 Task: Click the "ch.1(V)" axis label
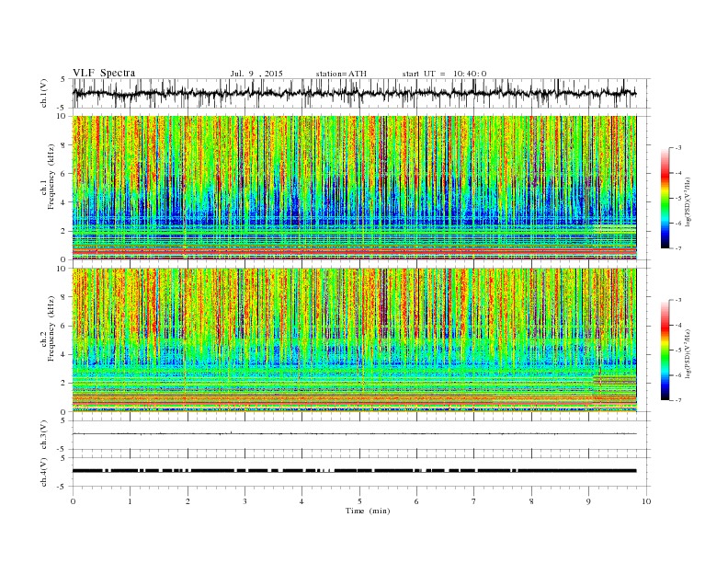tap(44, 93)
